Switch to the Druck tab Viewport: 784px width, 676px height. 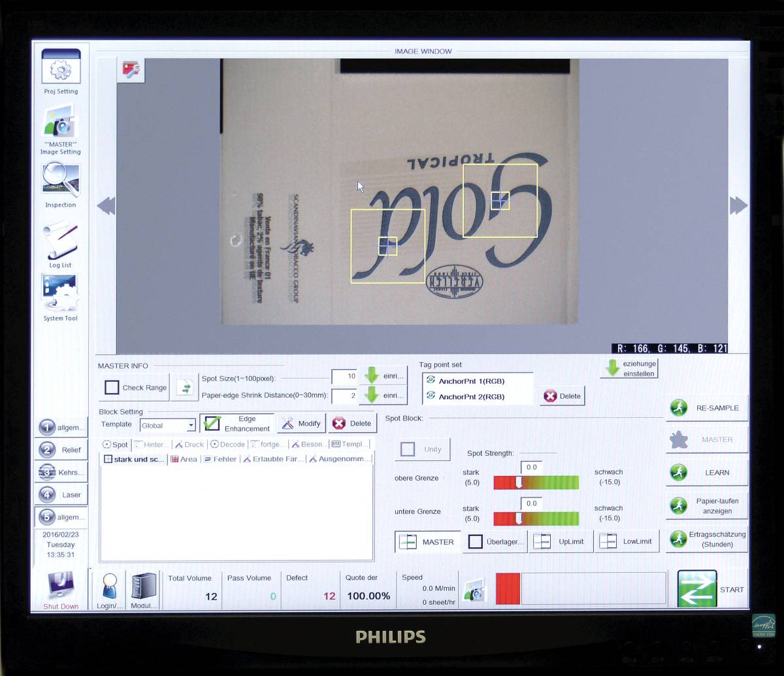[189, 445]
